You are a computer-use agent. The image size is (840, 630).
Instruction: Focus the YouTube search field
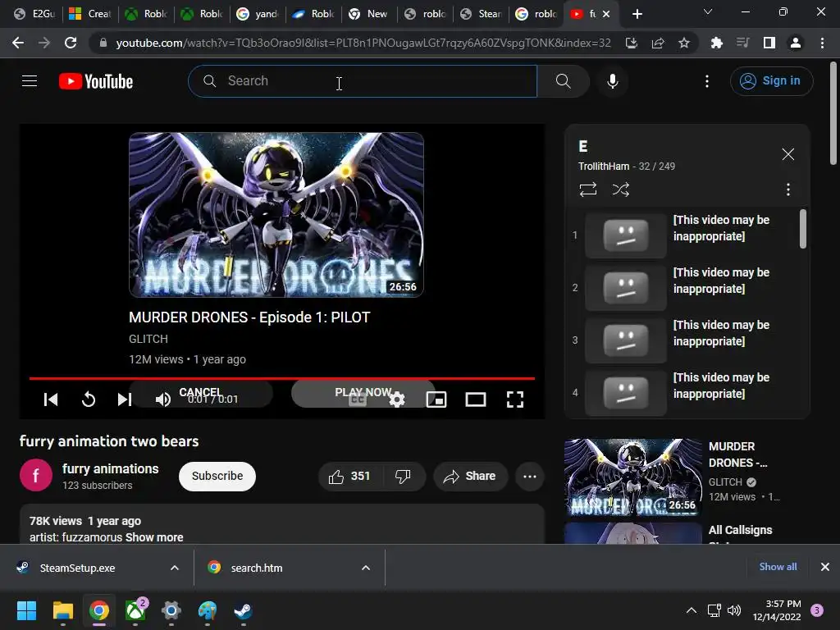(363, 81)
